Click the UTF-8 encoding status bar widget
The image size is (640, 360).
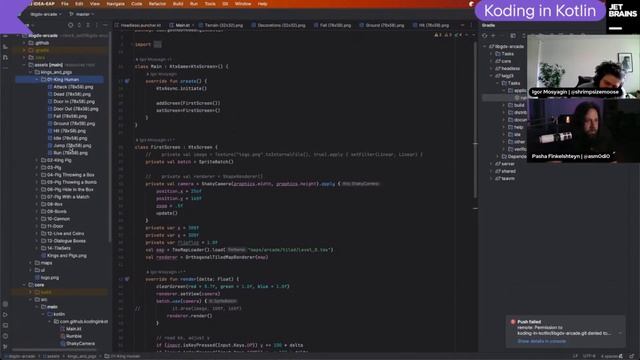589,356
